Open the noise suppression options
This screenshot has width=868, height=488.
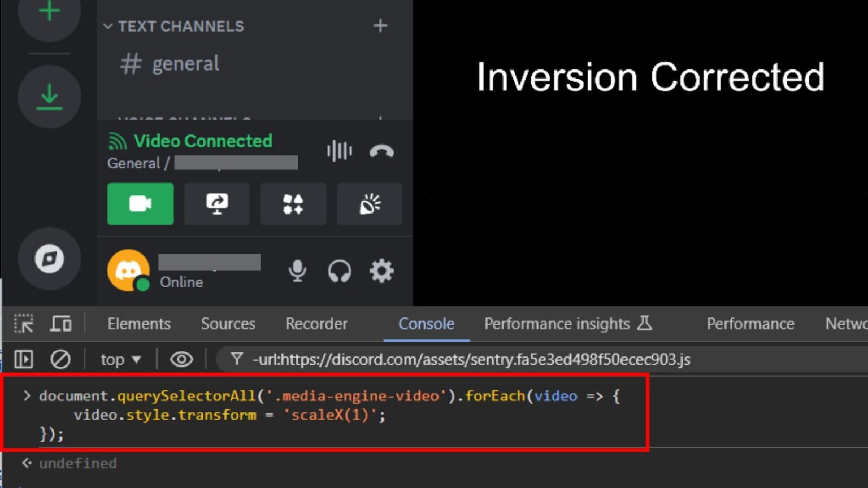tap(339, 151)
